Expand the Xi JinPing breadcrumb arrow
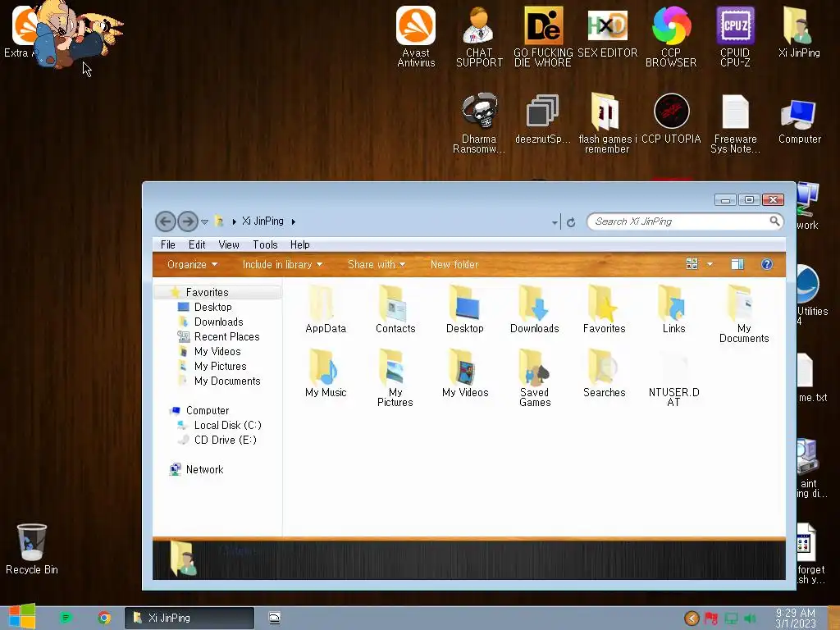 pyautogui.click(x=293, y=221)
